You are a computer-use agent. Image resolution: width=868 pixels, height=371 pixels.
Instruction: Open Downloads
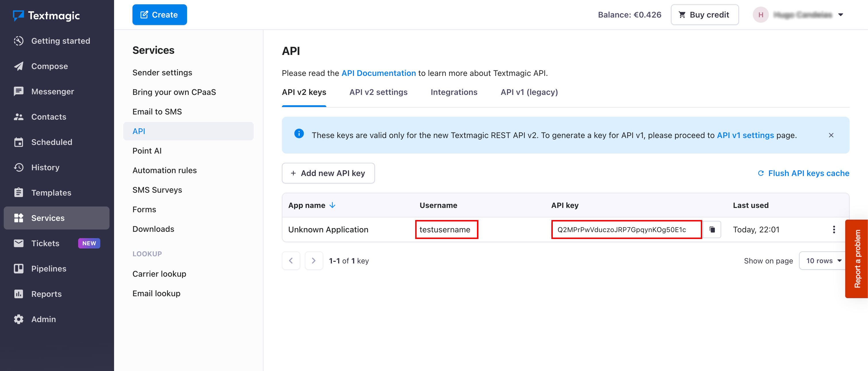(188, 229)
